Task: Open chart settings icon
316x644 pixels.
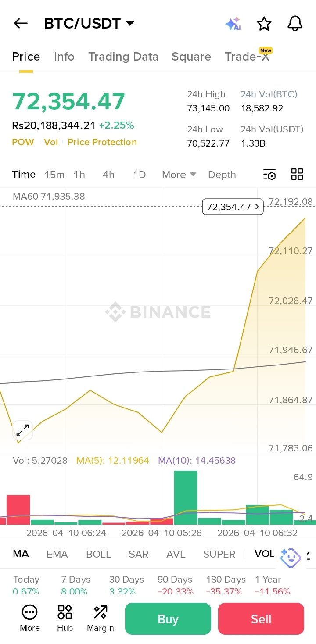Action: pyautogui.click(x=269, y=175)
